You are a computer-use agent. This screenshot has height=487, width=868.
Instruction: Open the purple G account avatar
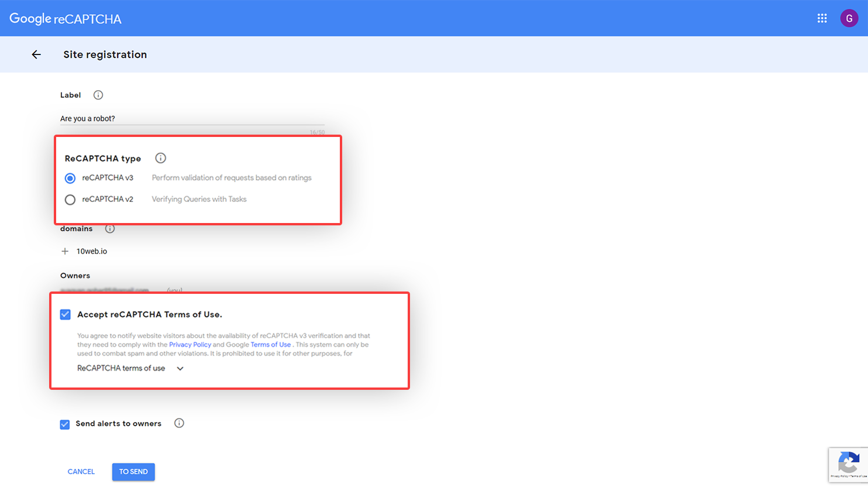pos(849,18)
